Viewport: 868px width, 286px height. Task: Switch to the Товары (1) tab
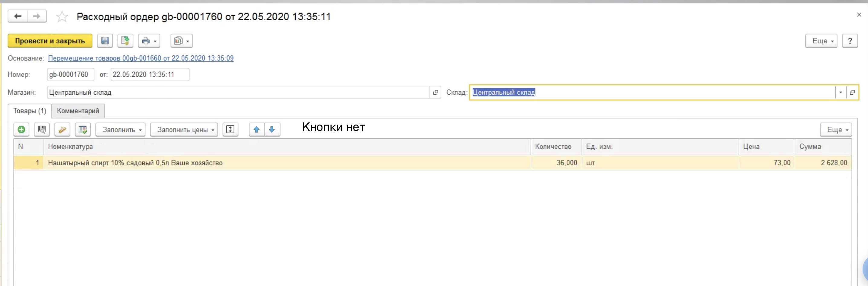pyautogui.click(x=30, y=111)
